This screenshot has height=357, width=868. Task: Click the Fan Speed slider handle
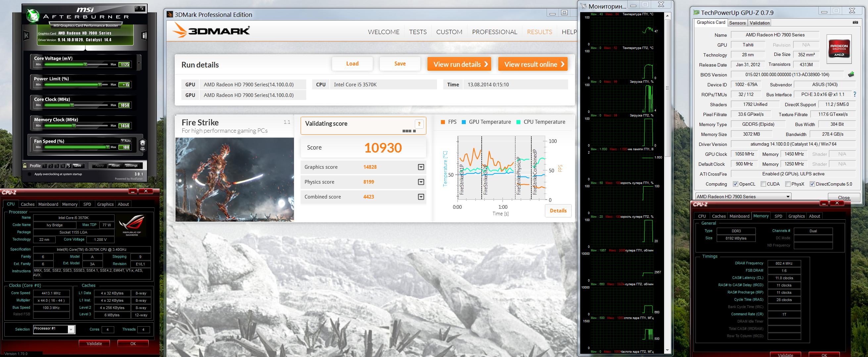coord(108,147)
